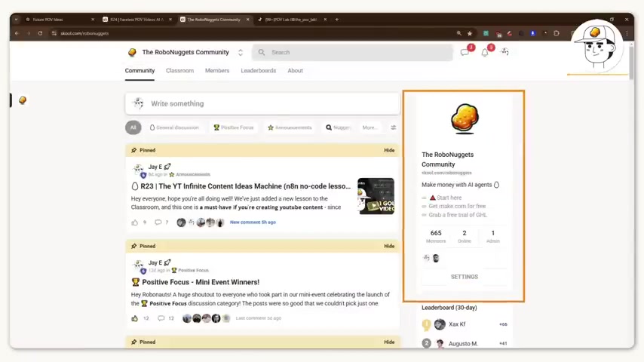Screen dimensions: 644x362
Task: Open the profile avatar menu in Skool header
Action: [x=504, y=52]
